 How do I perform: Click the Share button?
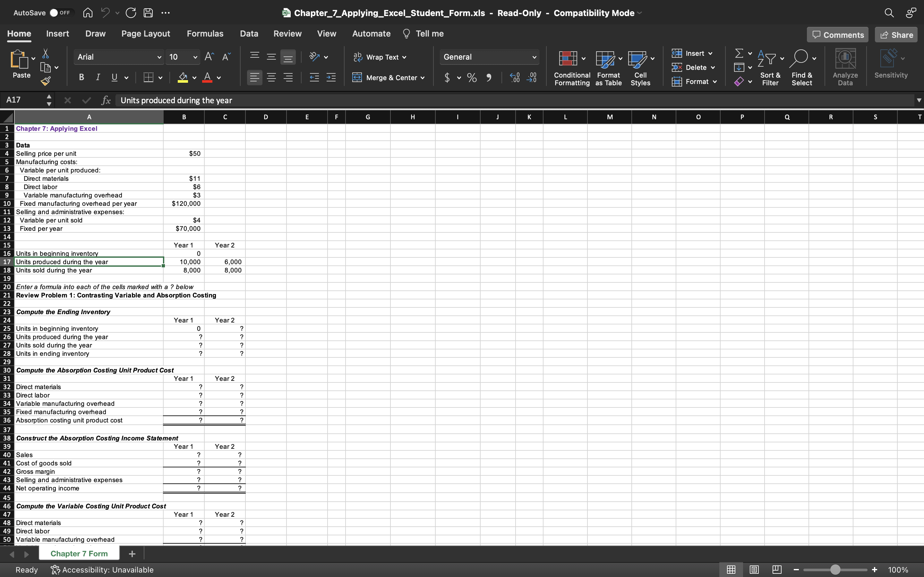coord(895,34)
